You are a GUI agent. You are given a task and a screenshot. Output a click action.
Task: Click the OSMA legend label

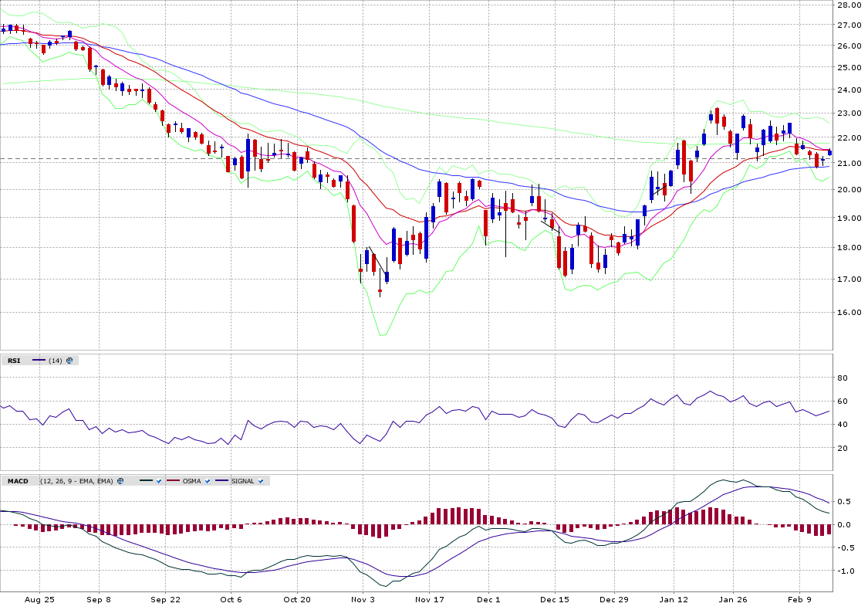191,481
